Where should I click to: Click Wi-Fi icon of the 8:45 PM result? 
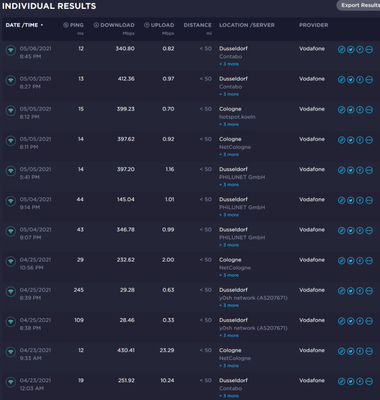(11, 51)
